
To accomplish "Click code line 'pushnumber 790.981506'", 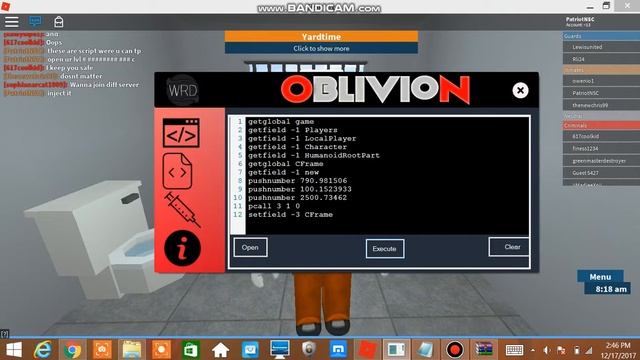I will (x=298, y=181).
